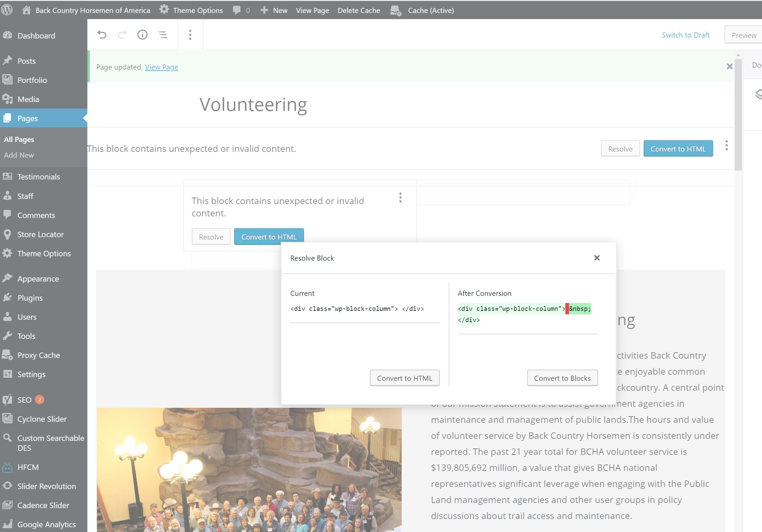
Task: Click Resolve in the inner column block
Action: click(211, 237)
